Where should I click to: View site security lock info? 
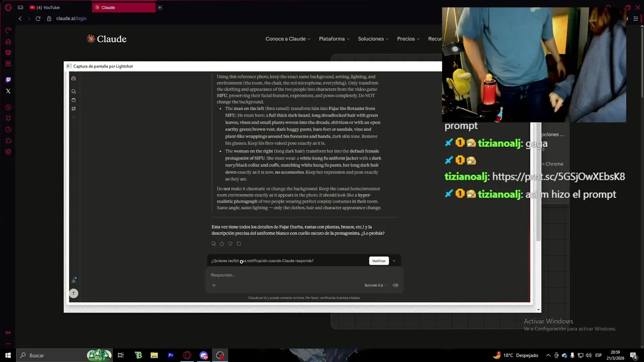pyautogui.click(x=49, y=19)
